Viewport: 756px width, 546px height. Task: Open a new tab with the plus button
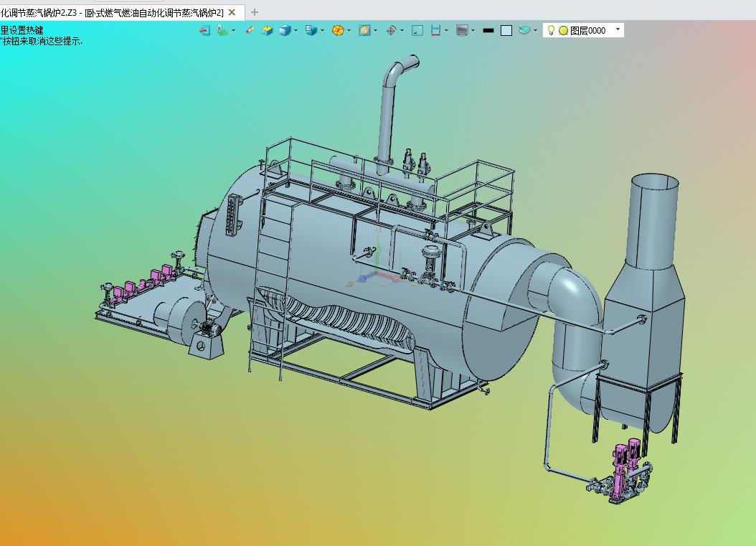pos(255,12)
